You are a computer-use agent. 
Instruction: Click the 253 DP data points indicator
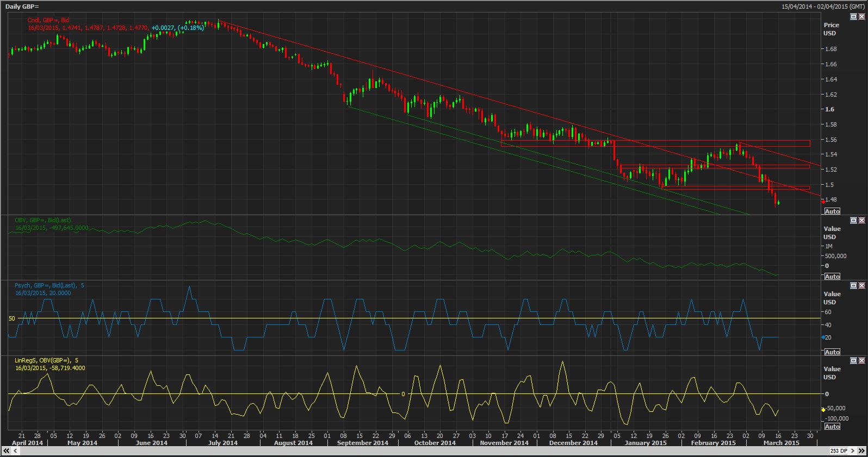(x=839, y=451)
